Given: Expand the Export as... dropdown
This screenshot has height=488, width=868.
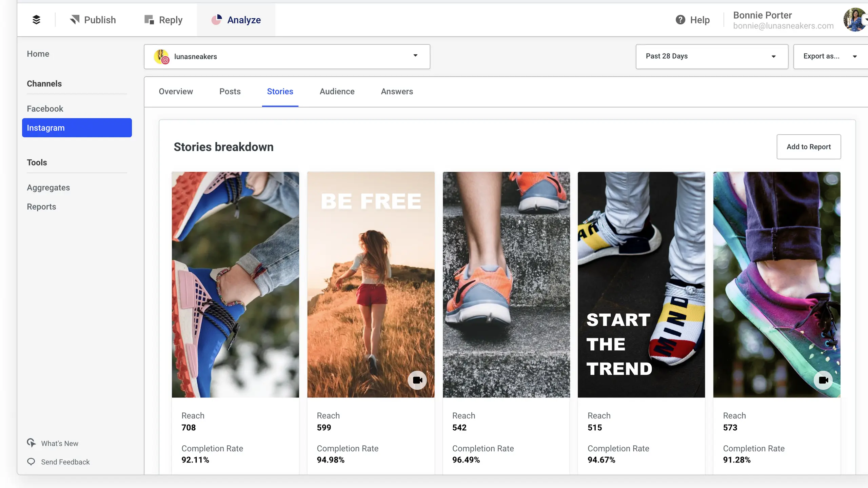Looking at the screenshot, I should click(830, 56).
